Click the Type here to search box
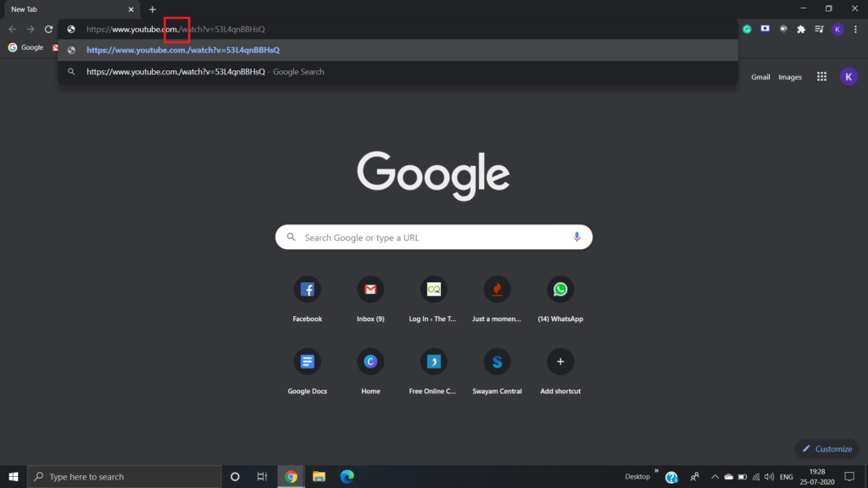 [x=124, y=476]
